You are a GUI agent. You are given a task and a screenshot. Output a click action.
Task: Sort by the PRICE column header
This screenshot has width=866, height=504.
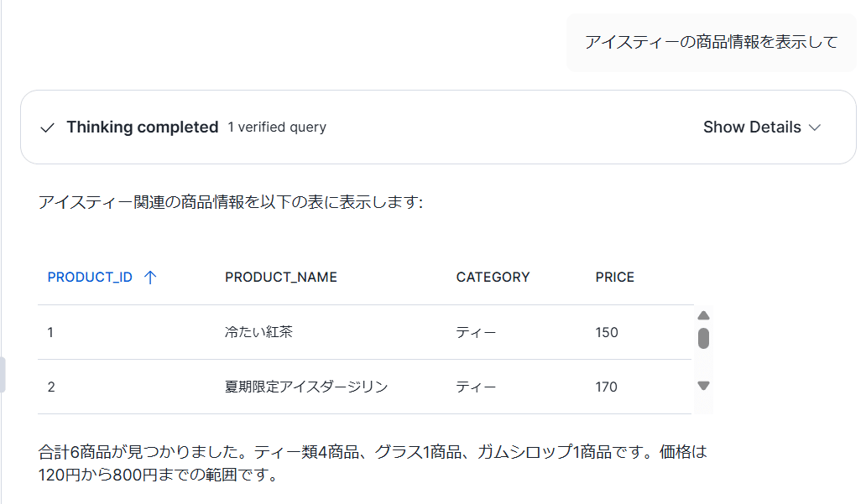(614, 278)
